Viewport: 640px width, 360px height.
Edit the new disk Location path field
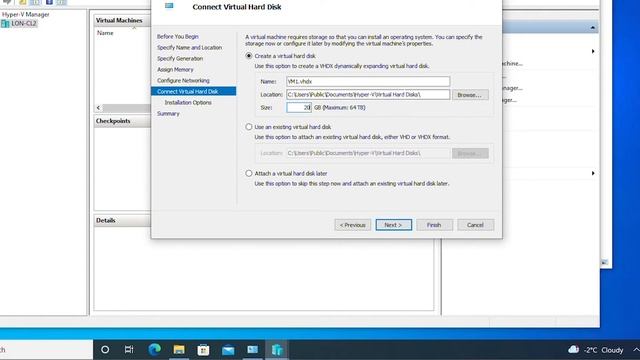pyautogui.click(x=368, y=95)
